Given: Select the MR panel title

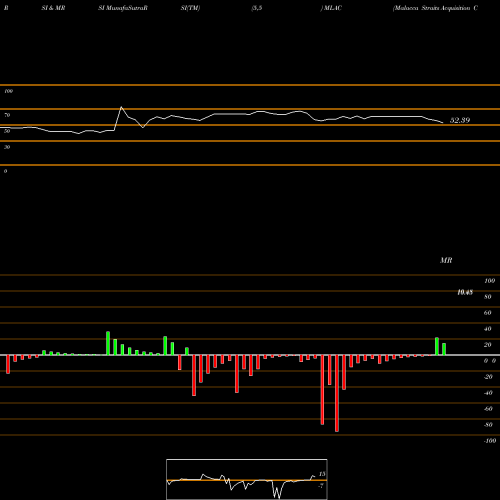Looking at the screenshot, I should tap(446, 260).
